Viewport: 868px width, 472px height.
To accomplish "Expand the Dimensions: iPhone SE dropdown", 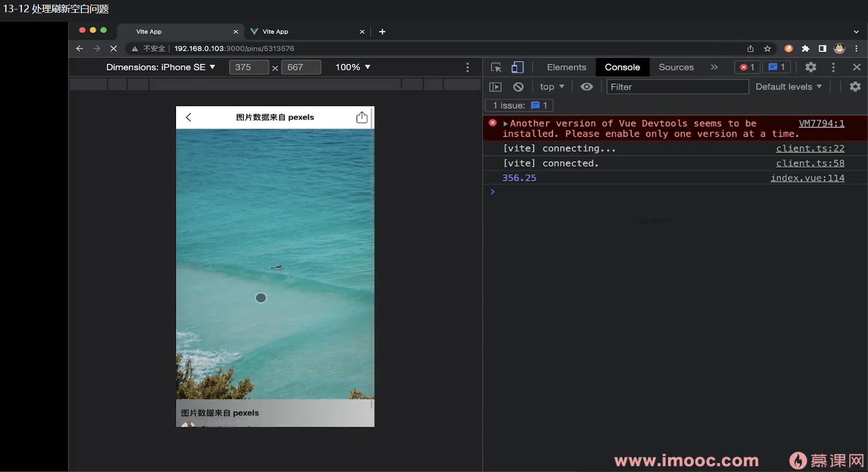I will pyautogui.click(x=160, y=68).
